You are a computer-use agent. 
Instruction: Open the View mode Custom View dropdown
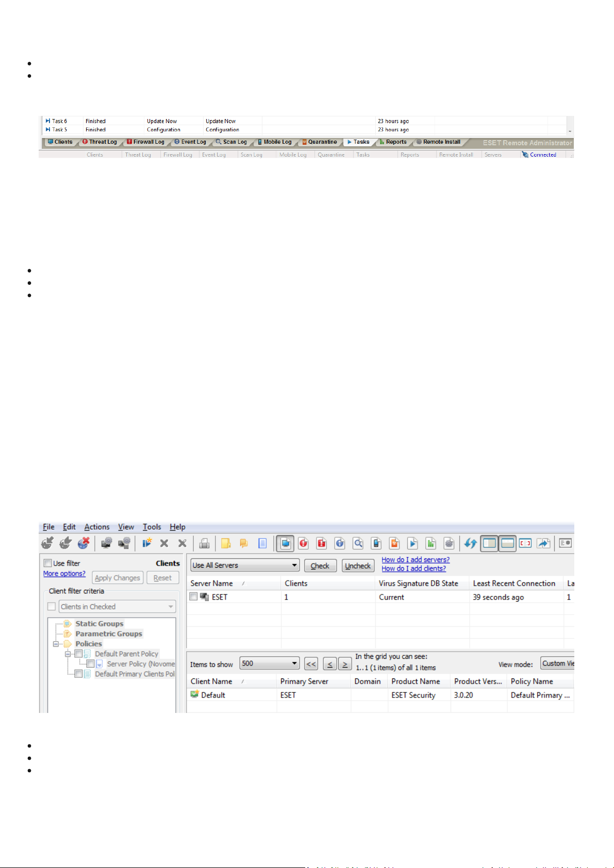click(557, 663)
